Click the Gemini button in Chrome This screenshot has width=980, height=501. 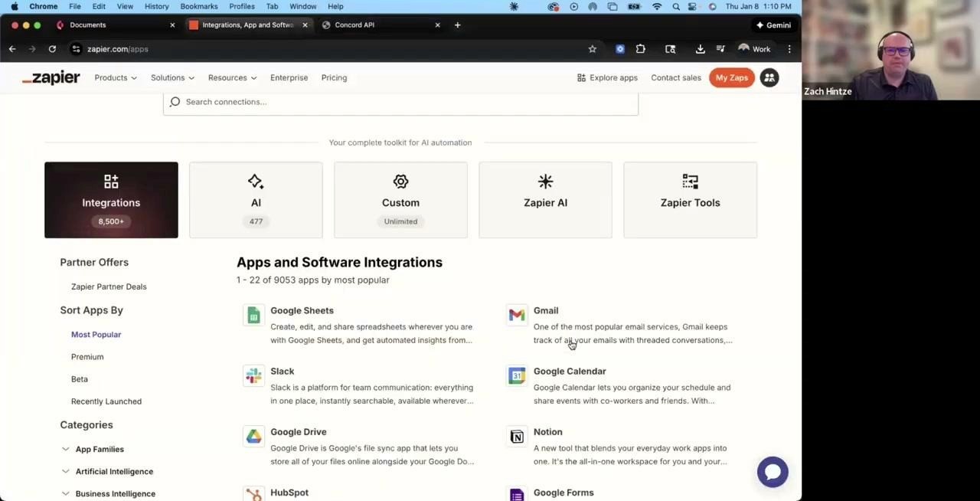point(773,25)
